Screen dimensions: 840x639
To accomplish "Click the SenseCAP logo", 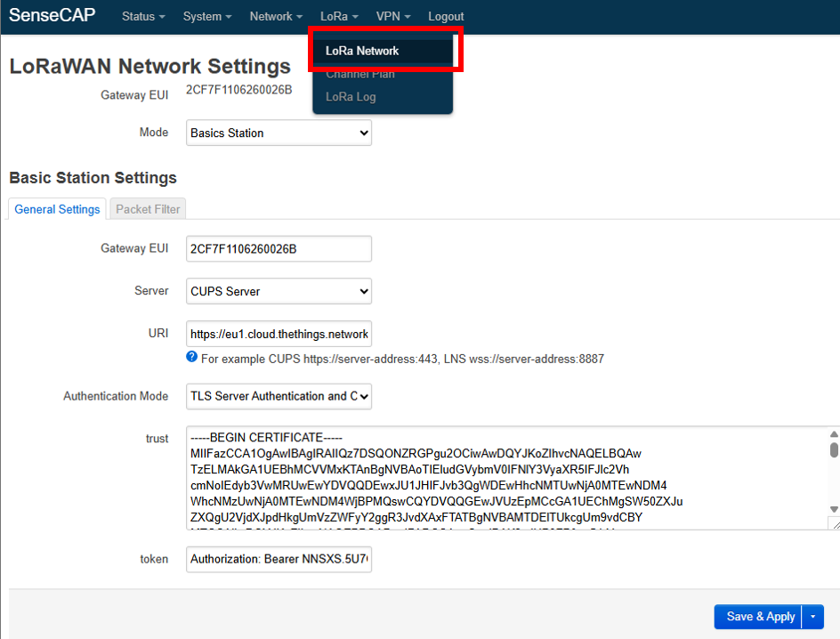I will pos(52,15).
